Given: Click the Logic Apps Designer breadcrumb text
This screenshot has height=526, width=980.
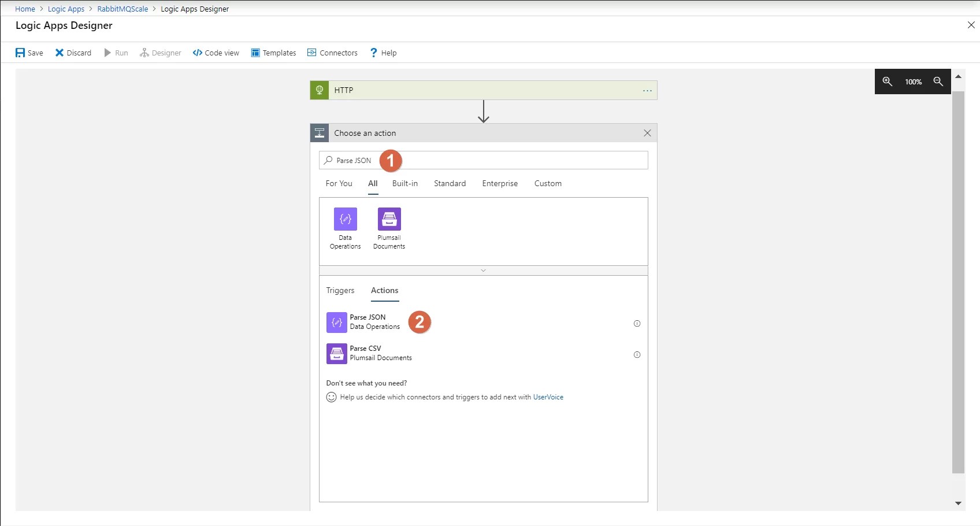Looking at the screenshot, I should click(x=195, y=9).
